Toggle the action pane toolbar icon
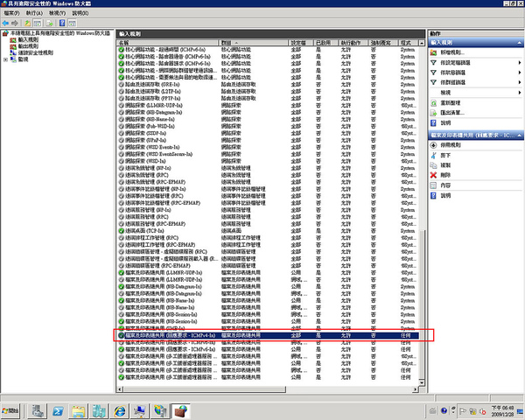 click(73, 23)
